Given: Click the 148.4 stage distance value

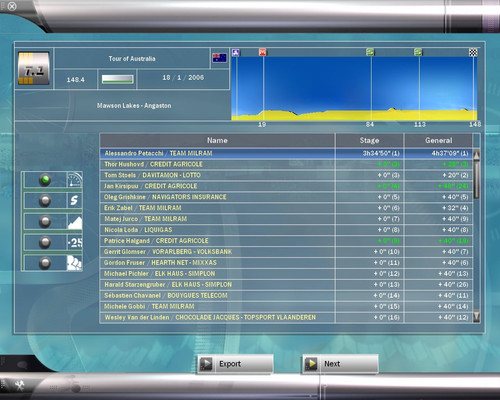Looking at the screenshot, I should point(76,80).
